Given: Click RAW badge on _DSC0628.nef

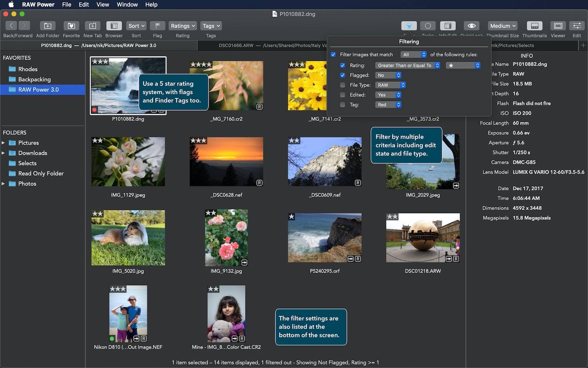Looking at the screenshot, I should pyautogui.click(x=260, y=183).
